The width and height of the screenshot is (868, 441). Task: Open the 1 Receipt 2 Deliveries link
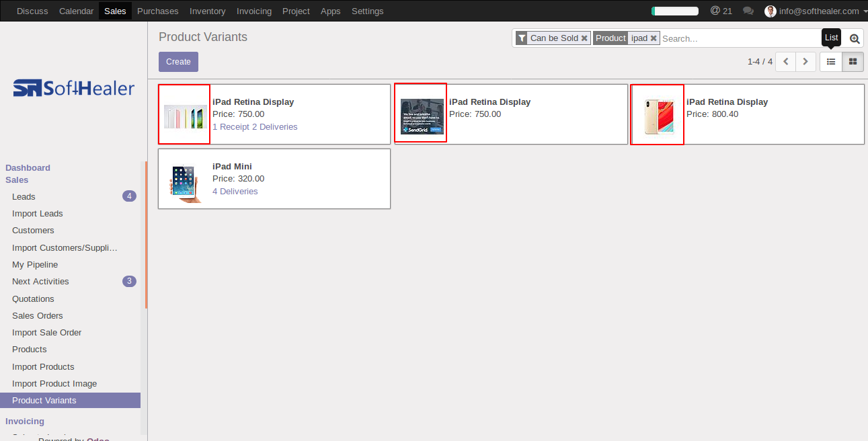pyautogui.click(x=255, y=126)
